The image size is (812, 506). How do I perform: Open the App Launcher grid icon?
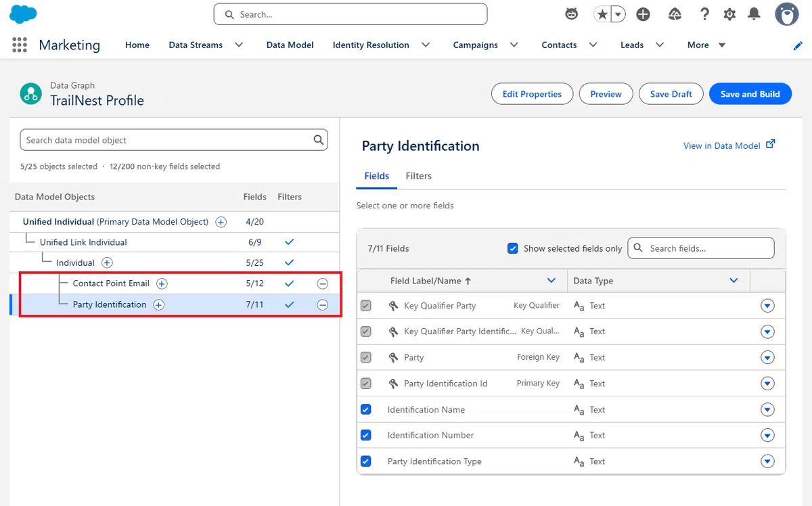(x=20, y=45)
